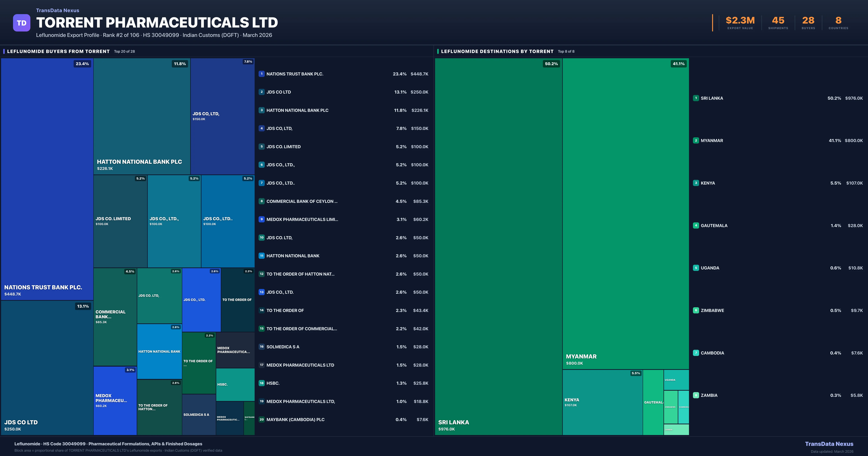This screenshot has height=456, width=868.
Task: Open the TransData Nexus footer link
Action: tap(829, 444)
